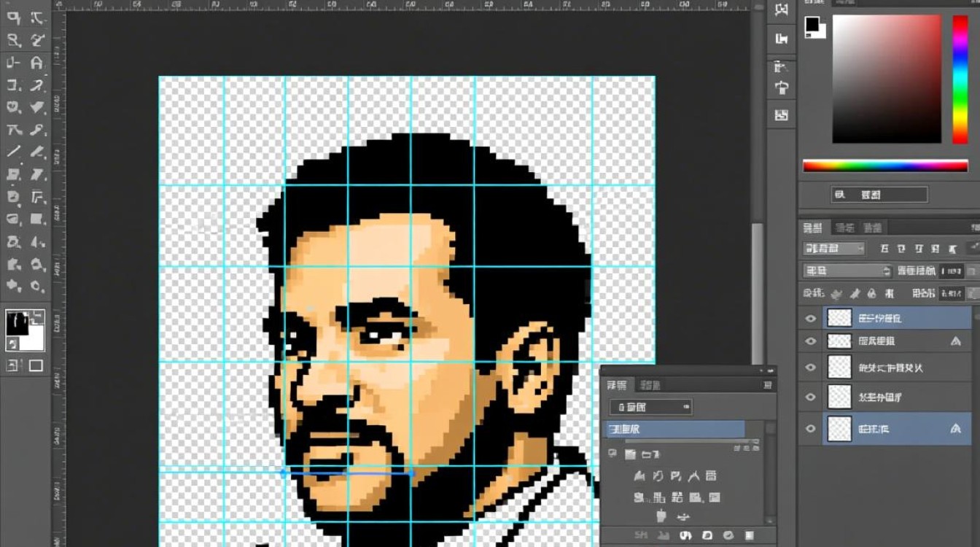Click the rightmost icon in floating panel's bottom bar
Screen dimensions: 980x547
(x=750, y=535)
